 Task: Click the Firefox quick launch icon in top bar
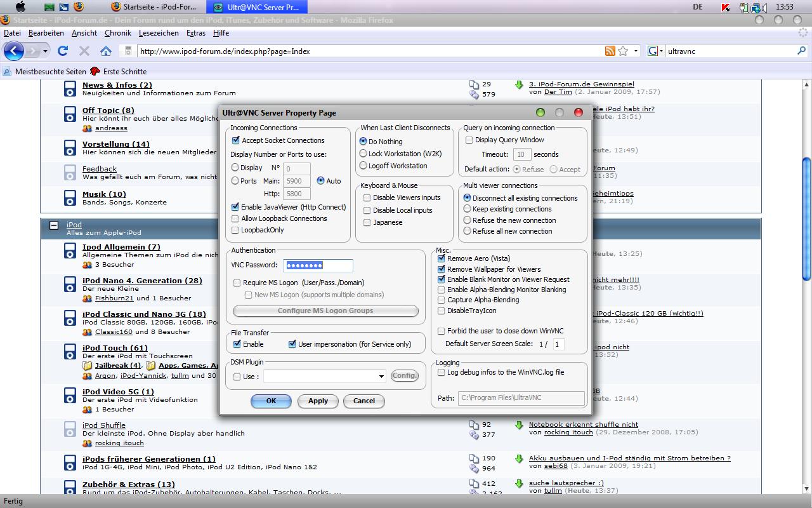click(x=79, y=7)
